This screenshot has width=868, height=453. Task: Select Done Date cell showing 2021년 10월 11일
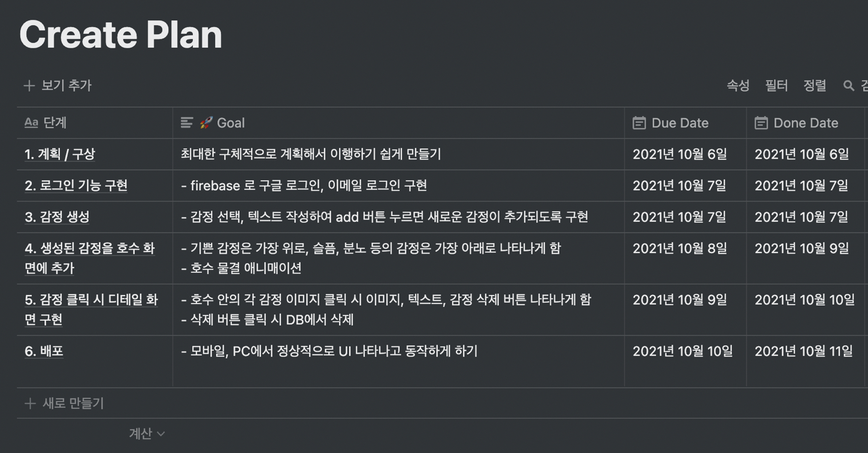point(806,361)
